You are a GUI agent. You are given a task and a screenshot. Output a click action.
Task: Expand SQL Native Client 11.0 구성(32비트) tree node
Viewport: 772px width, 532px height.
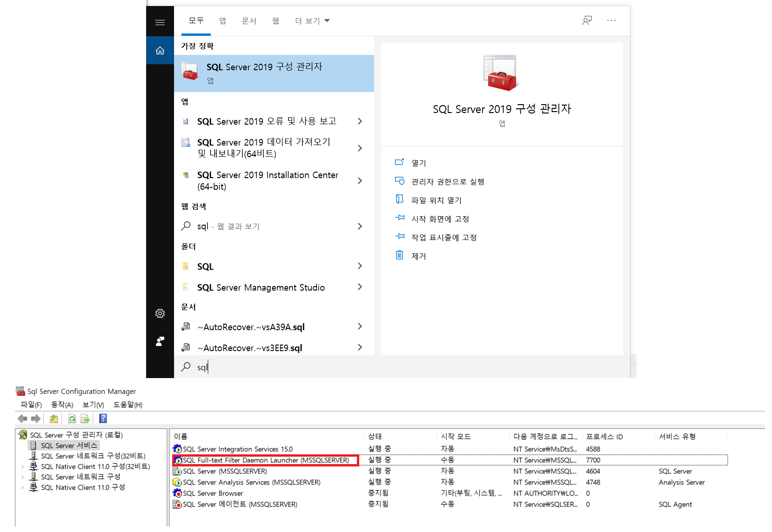[22, 466]
